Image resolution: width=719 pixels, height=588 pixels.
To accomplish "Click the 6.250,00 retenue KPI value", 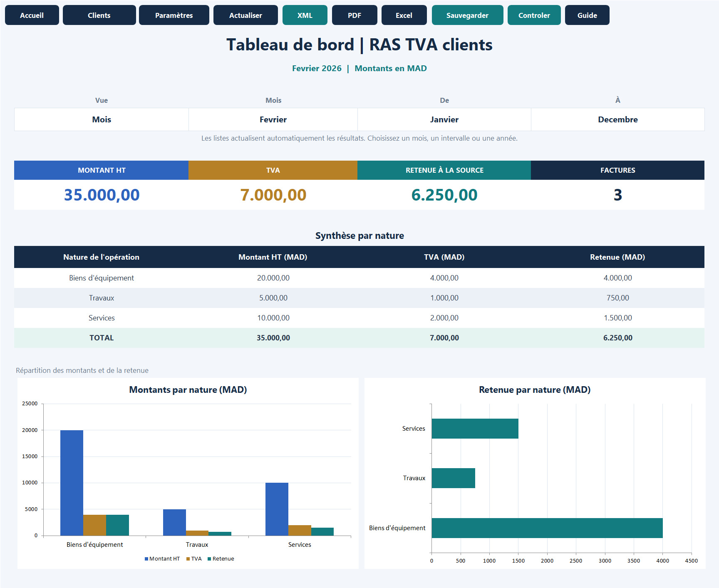I will tap(444, 195).
